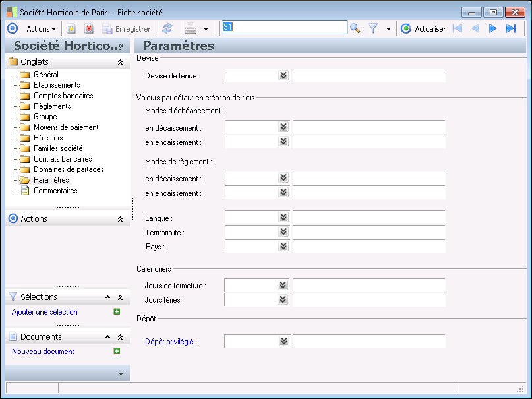Click the Pays description field

coord(369,246)
